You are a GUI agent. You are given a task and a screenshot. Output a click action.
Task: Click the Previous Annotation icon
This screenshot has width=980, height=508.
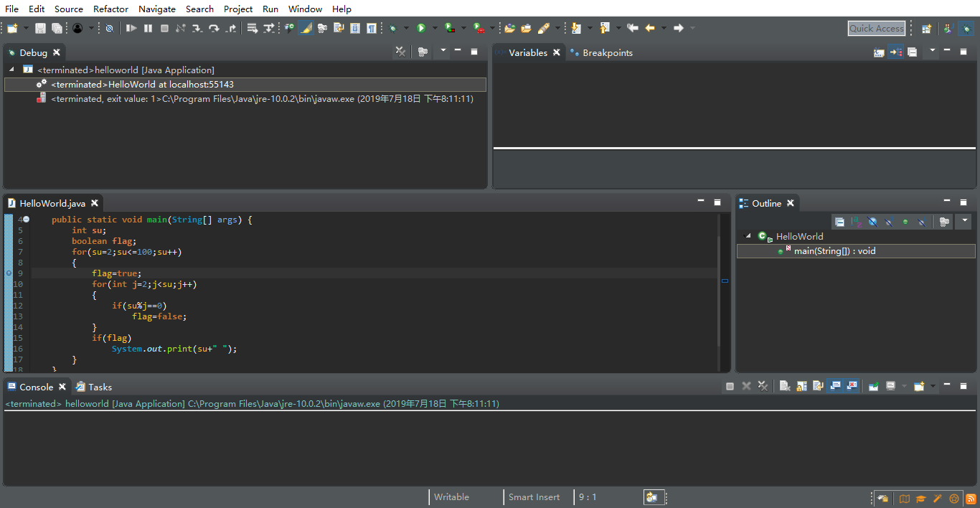605,28
